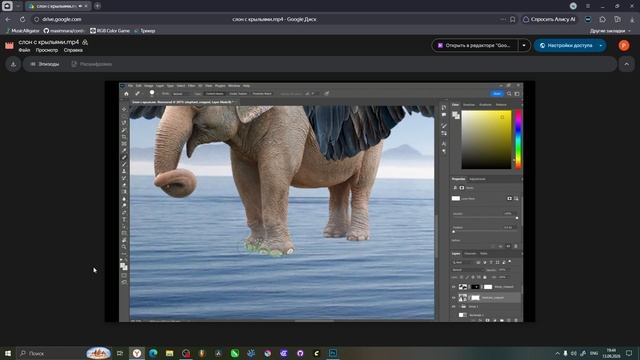Go back with the browser back arrow

coord(8,19)
